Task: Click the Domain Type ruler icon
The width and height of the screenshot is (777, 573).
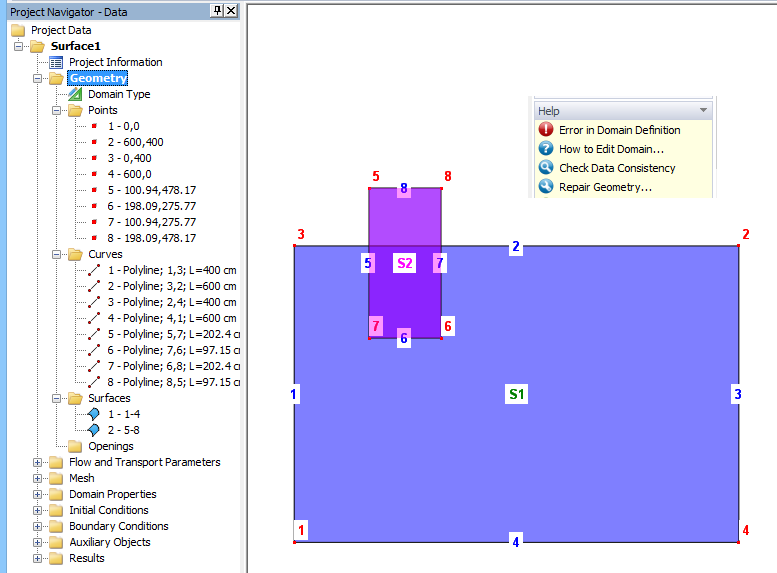Action: [75, 94]
